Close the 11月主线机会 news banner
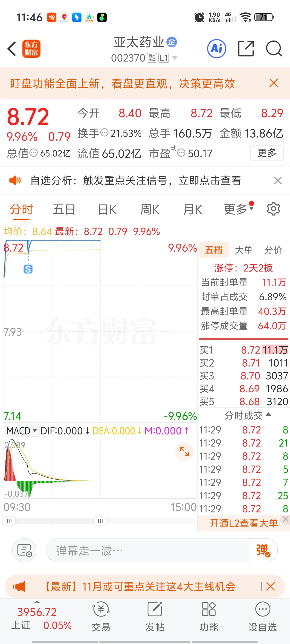 coord(270,586)
